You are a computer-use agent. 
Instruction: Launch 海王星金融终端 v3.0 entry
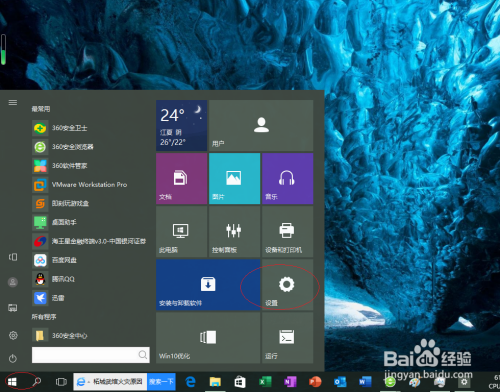pyautogui.click(x=90, y=241)
